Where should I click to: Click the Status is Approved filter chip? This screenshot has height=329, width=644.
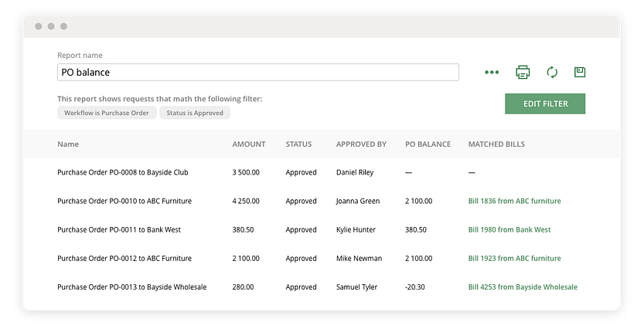(195, 113)
